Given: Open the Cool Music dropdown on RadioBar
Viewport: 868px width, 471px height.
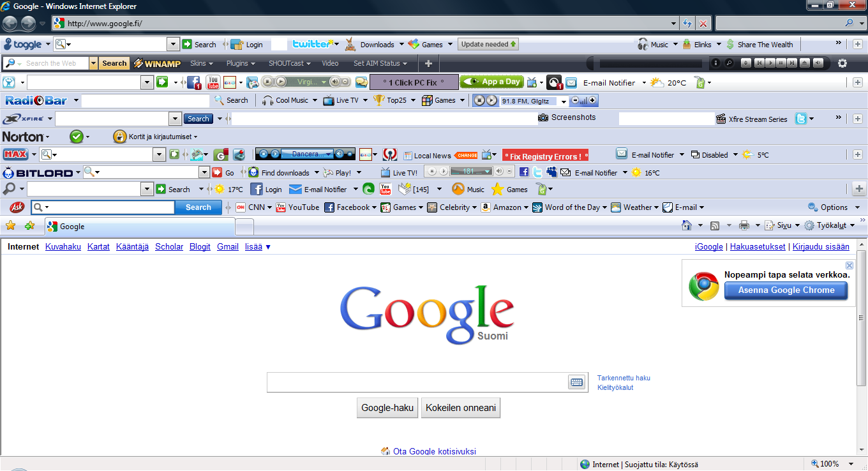Looking at the screenshot, I should tap(315, 100).
